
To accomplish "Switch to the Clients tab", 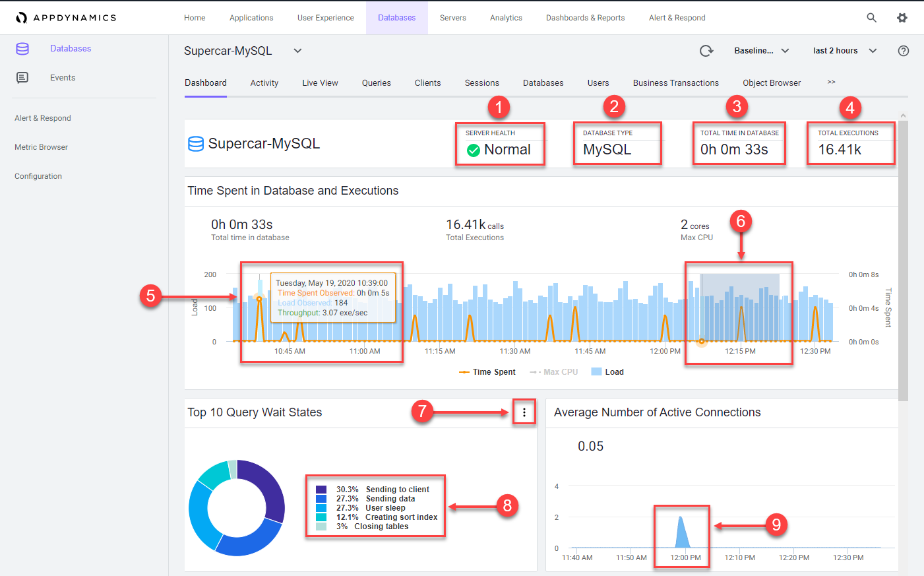I will pos(428,83).
